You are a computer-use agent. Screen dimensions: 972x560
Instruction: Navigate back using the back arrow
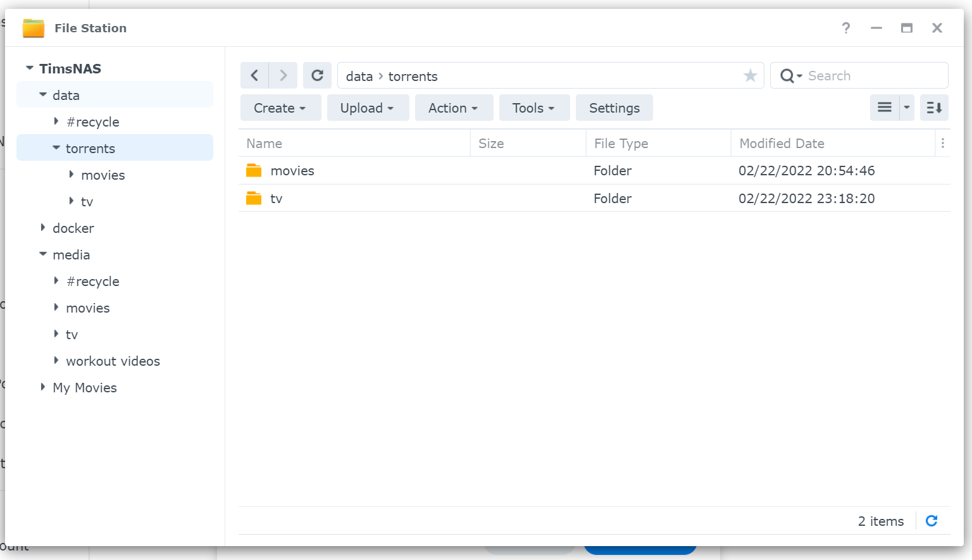(254, 75)
